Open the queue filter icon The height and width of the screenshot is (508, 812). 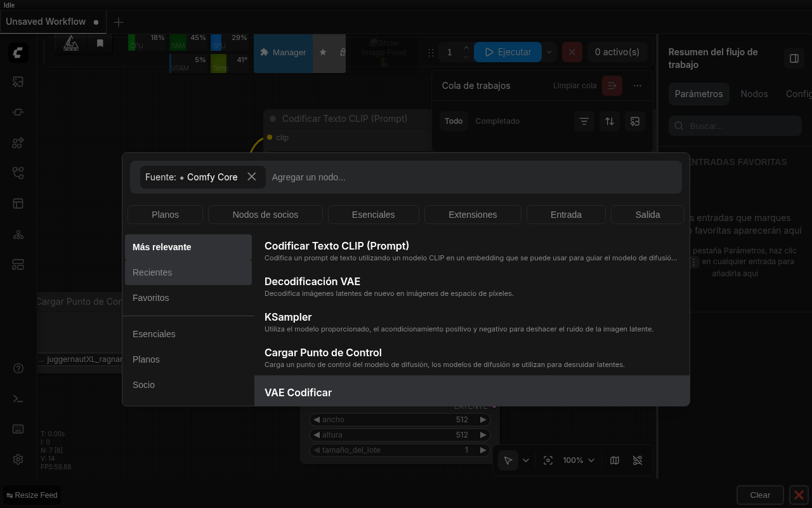pyautogui.click(x=584, y=121)
